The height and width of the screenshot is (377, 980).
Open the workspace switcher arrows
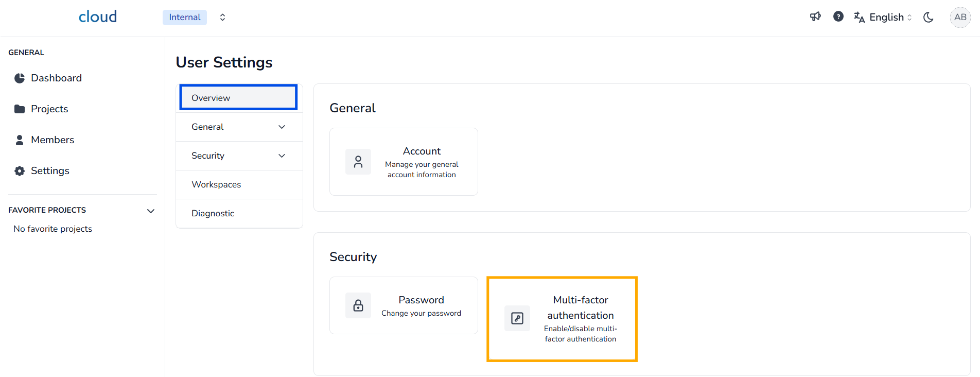point(222,18)
